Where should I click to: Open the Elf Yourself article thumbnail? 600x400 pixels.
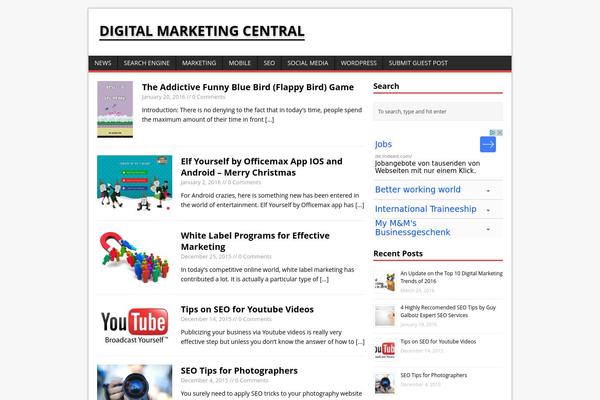pyautogui.click(x=135, y=183)
